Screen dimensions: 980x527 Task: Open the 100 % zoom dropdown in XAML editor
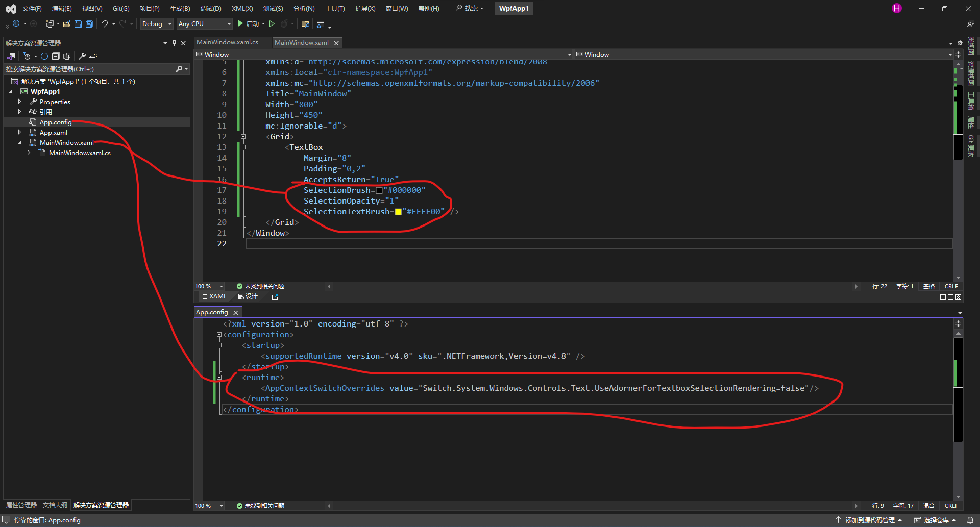coord(222,286)
